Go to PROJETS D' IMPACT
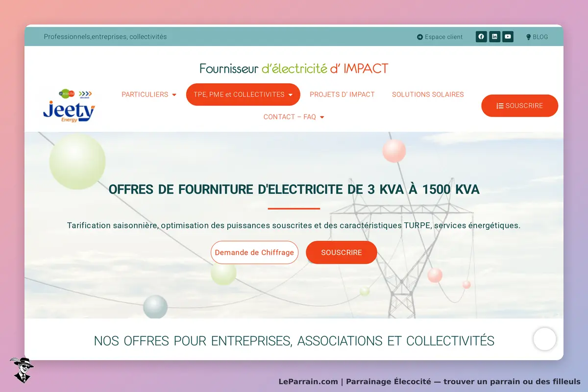The height and width of the screenshot is (392, 588). [x=342, y=95]
